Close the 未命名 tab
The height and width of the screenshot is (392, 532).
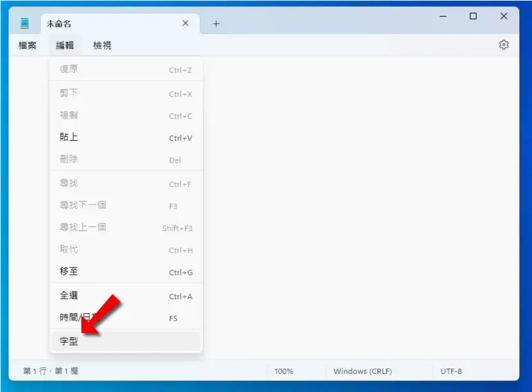point(185,23)
